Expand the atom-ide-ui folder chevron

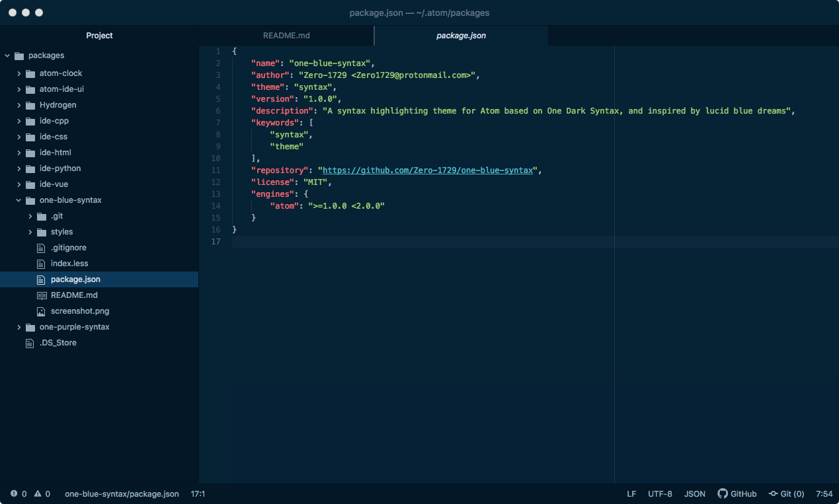coord(19,89)
